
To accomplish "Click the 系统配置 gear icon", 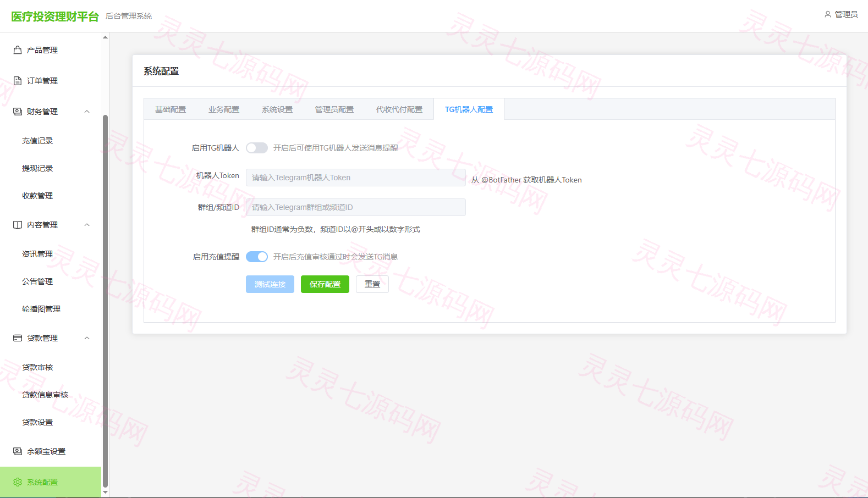I will pyautogui.click(x=18, y=482).
